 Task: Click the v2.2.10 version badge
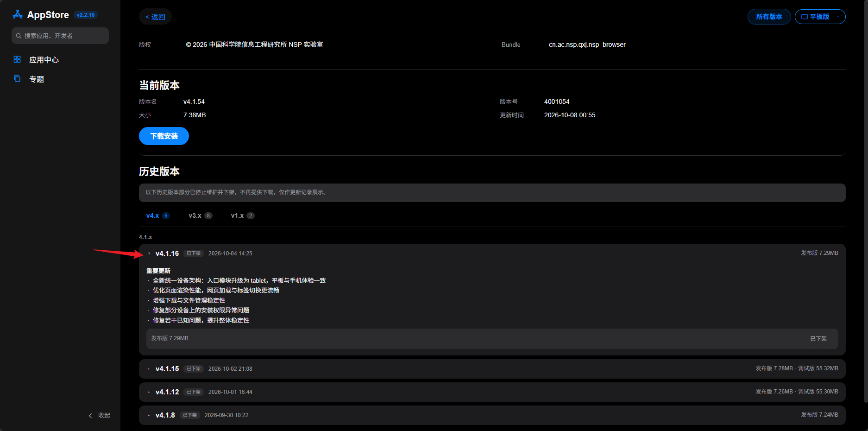pyautogui.click(x=86, y=15)
